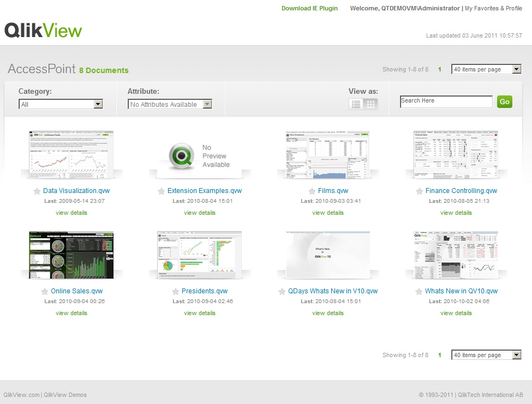The height and width of the screenshot is (404, 532).
Task: Switch to list view icon
Action: (x=356, y=104)
